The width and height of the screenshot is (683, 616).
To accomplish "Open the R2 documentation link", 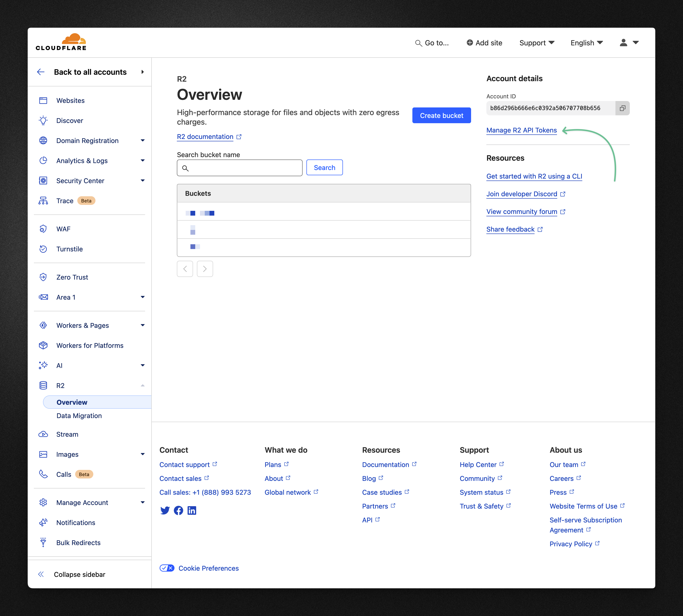I will coord(205,136).
